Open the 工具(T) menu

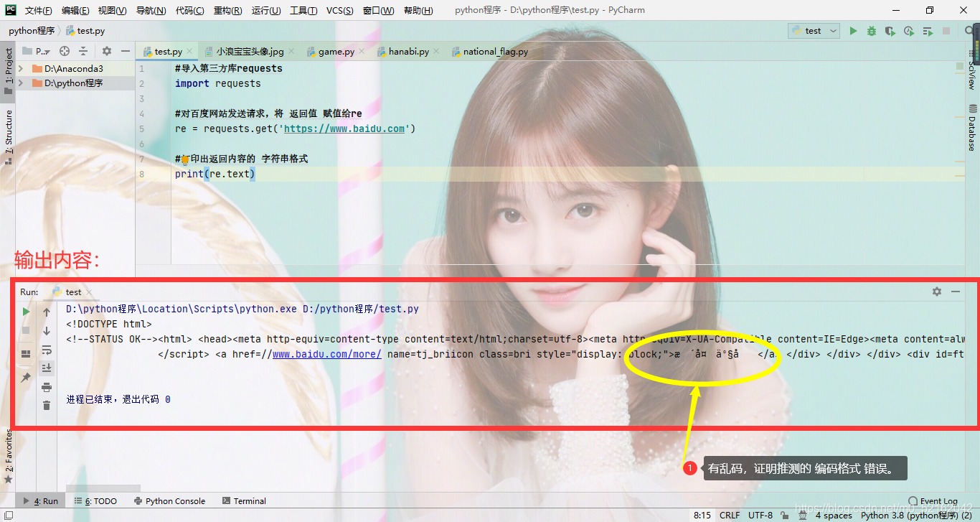(303, 11)
